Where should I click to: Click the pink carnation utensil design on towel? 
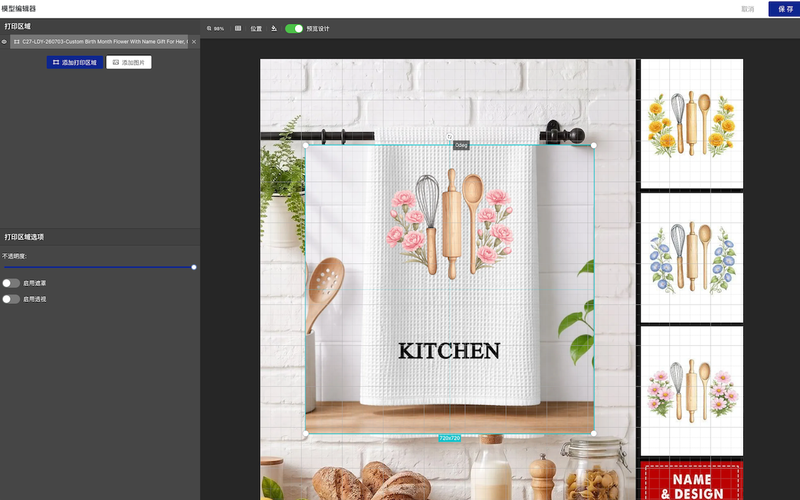click(x=450, y=223)
